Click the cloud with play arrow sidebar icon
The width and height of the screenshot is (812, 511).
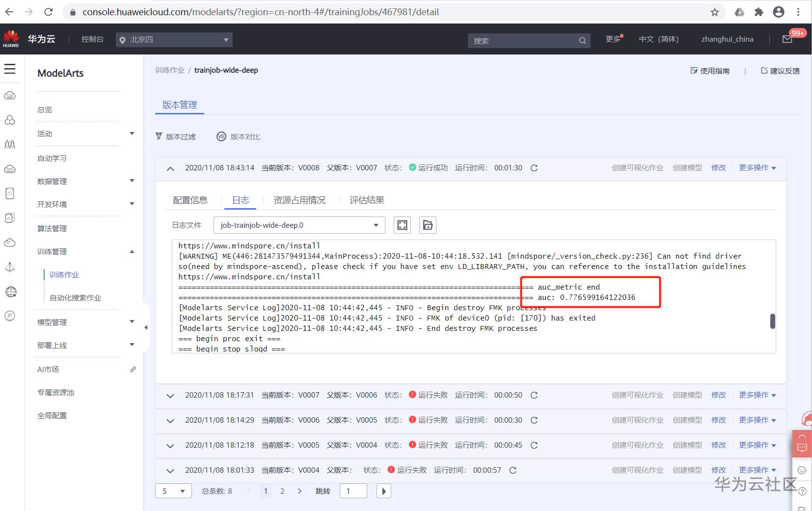coord(10,242)
